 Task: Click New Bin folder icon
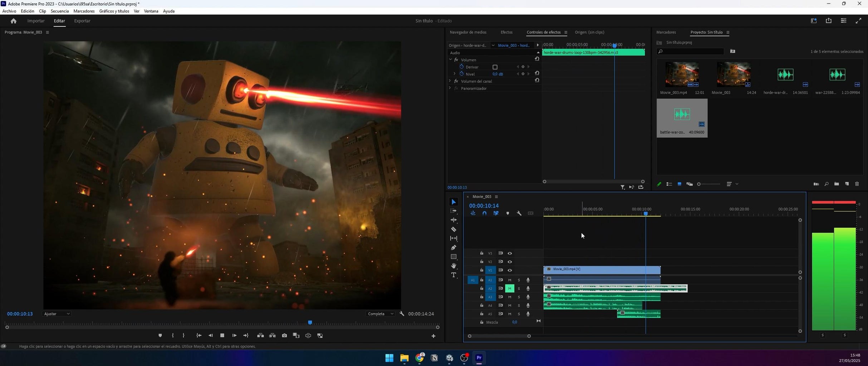[x=837, y=184]
